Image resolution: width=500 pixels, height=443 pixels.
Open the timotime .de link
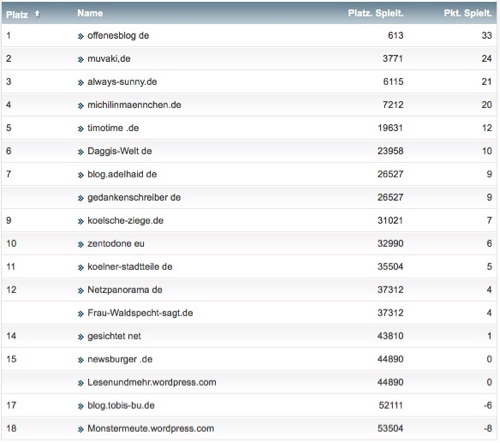(x=113, y=128)
